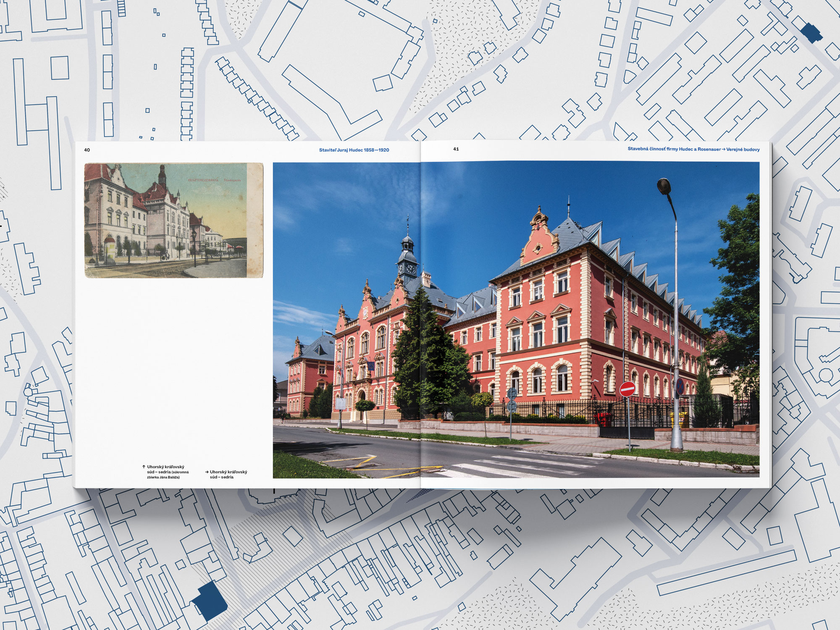Click the vintage postcard image on page 40
This screenshot has width=840, height=630.
click(x=173, y=220)
